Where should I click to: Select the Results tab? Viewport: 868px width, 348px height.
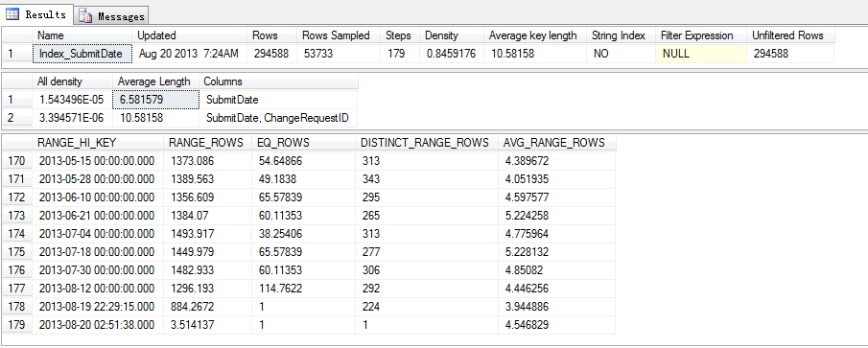coord(37,14)
